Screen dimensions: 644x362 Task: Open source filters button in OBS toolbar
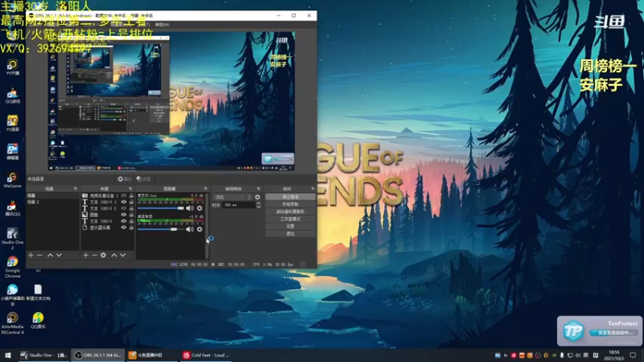tap(143, 179)
